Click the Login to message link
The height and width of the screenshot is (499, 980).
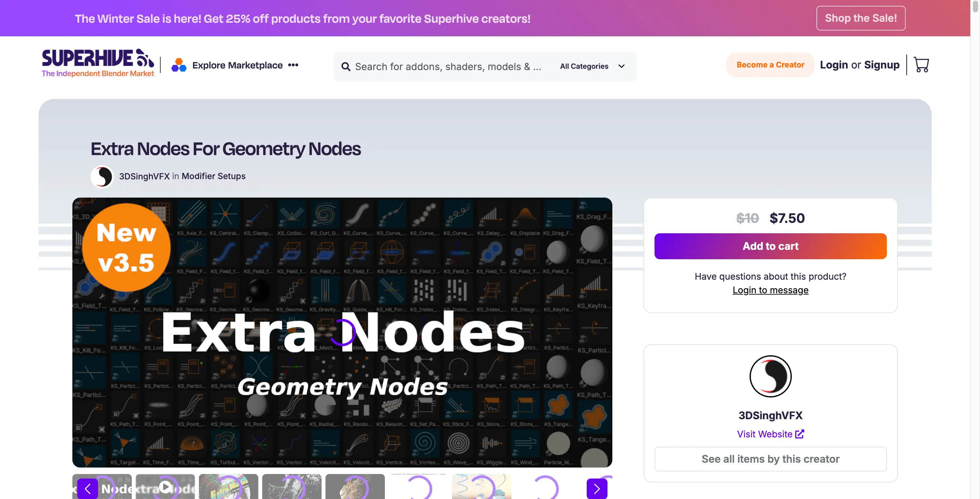click(770, 290)
